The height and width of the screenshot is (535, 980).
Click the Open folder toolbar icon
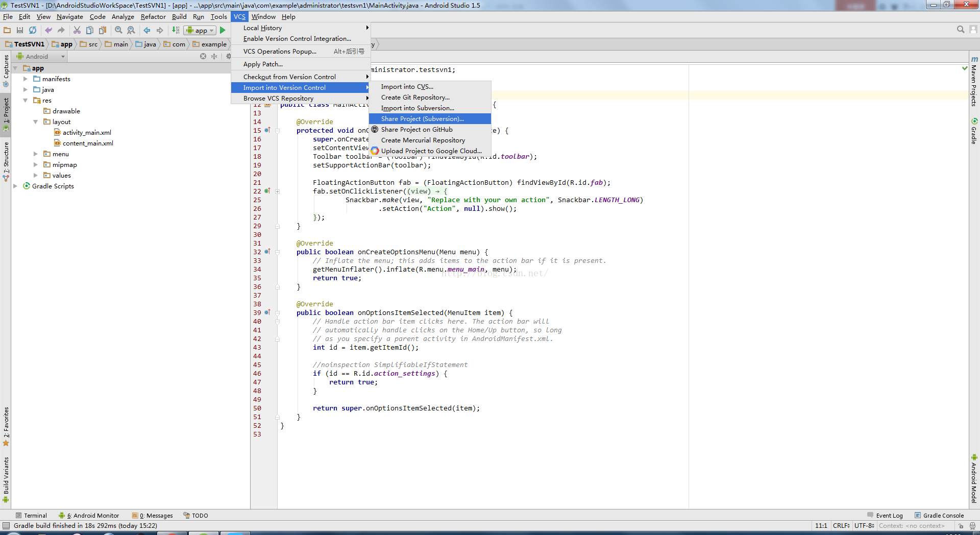[x=7, y=30]
